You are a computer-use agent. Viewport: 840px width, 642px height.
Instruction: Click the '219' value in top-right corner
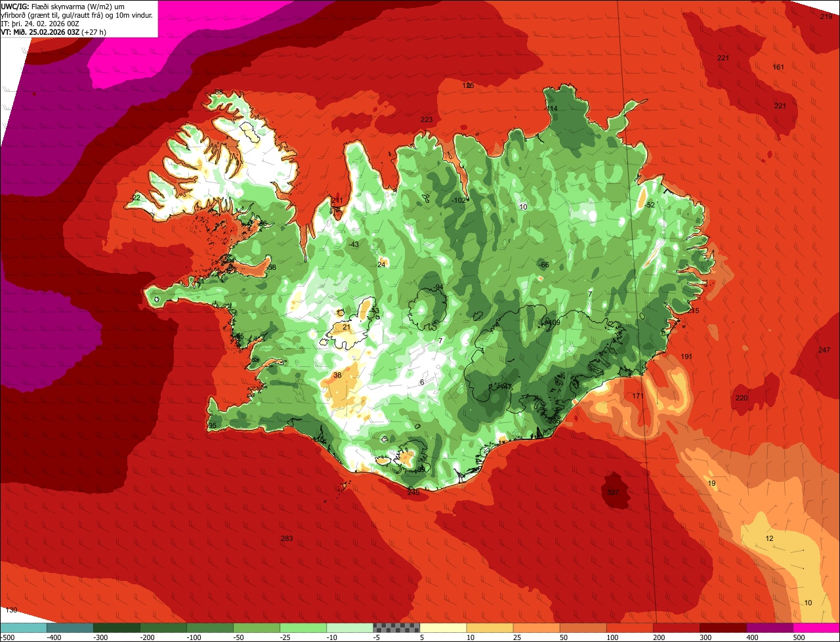click(826, 16)
